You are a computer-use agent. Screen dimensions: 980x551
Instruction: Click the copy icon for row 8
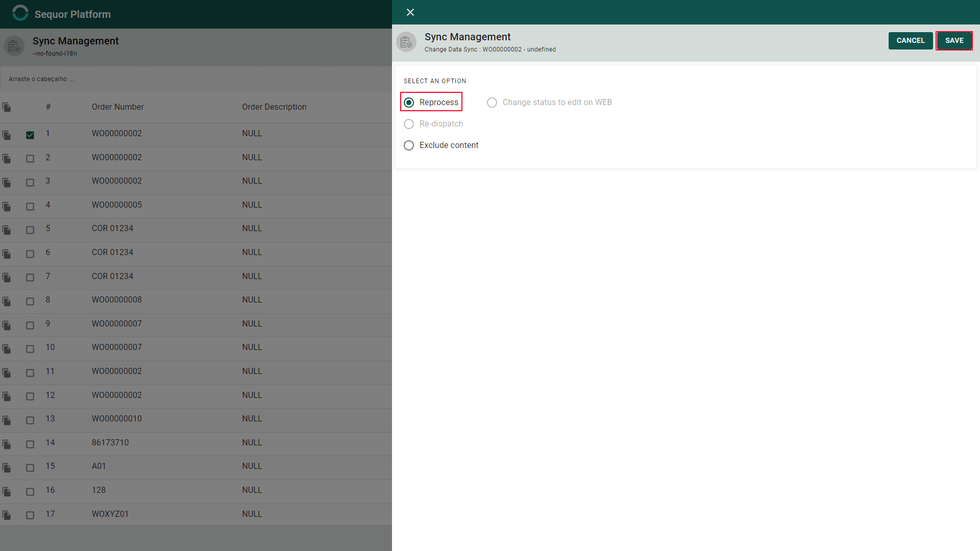tap(7, 302)
